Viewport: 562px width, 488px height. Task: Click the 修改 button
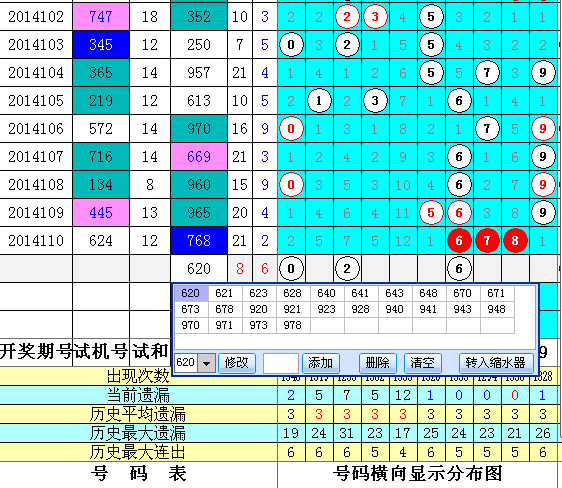pos(237,363)
